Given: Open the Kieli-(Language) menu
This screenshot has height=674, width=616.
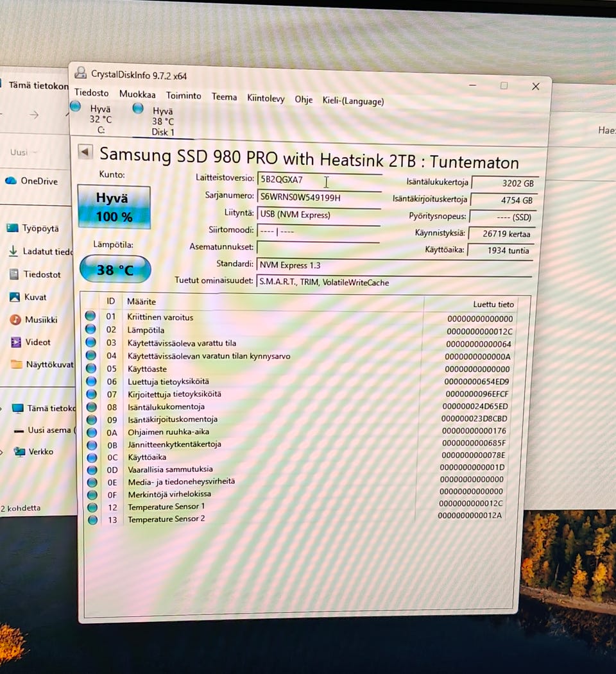Looking at the screenshot, I should pyautogui.click(x=353, y=101).
